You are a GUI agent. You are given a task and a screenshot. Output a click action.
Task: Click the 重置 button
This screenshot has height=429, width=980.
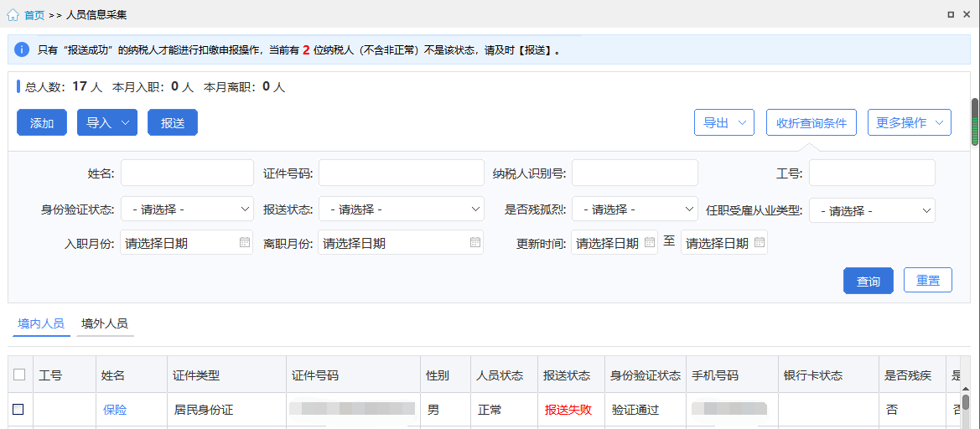[928, 281]
